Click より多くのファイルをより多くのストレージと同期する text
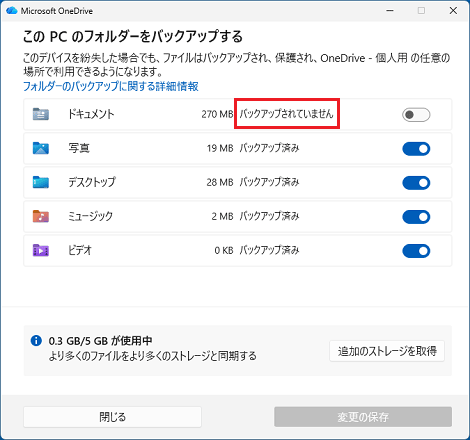 153,356
